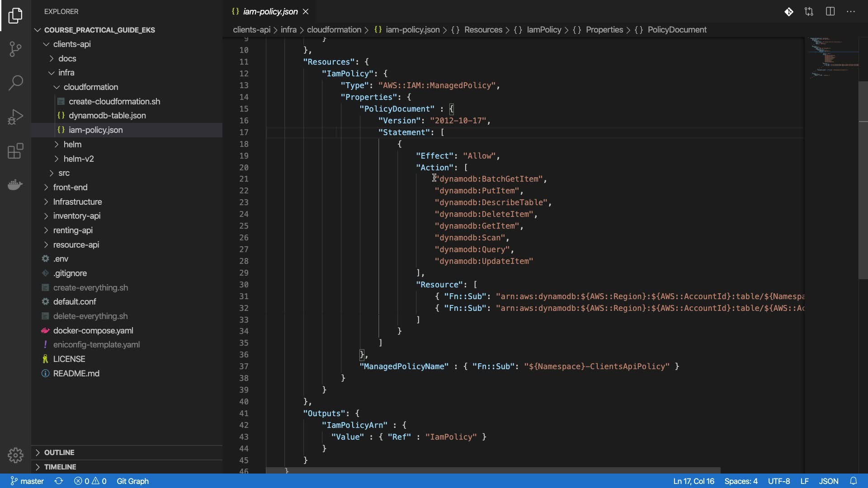Expand the OUTLINE section
868x488 pixels.
pyautogui.click(x=59, y=452)
